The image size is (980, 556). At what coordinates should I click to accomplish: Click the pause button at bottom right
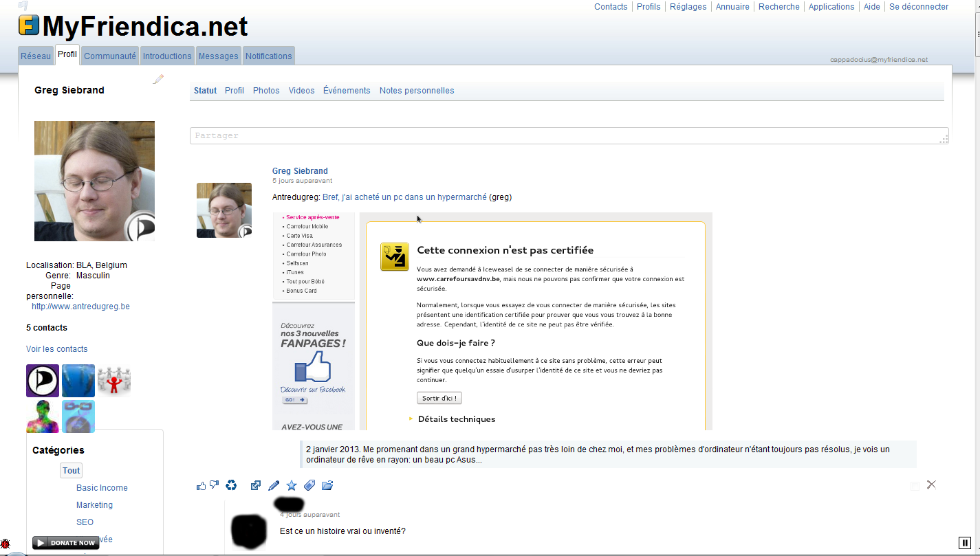coord(964,543)
